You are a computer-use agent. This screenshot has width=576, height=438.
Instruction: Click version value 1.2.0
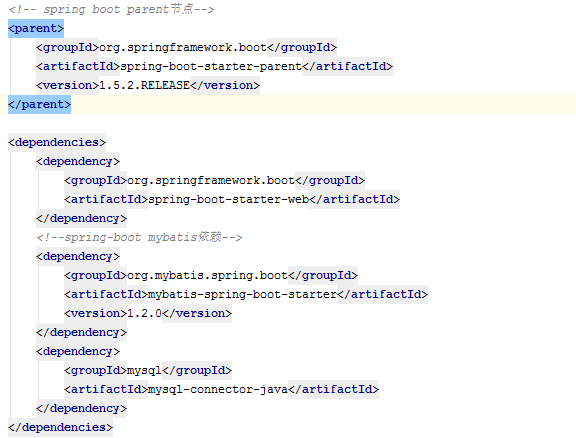click(x=144, y=313)
